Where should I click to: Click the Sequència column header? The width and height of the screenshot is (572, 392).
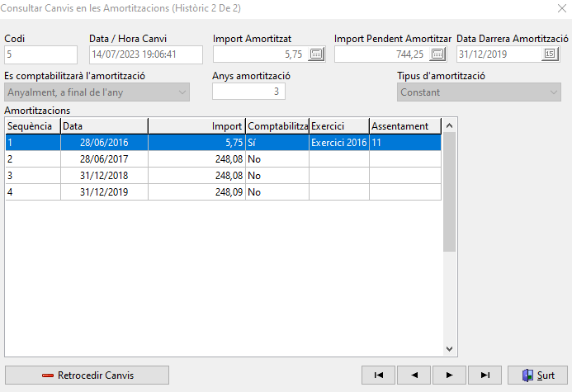click(33, 126)
